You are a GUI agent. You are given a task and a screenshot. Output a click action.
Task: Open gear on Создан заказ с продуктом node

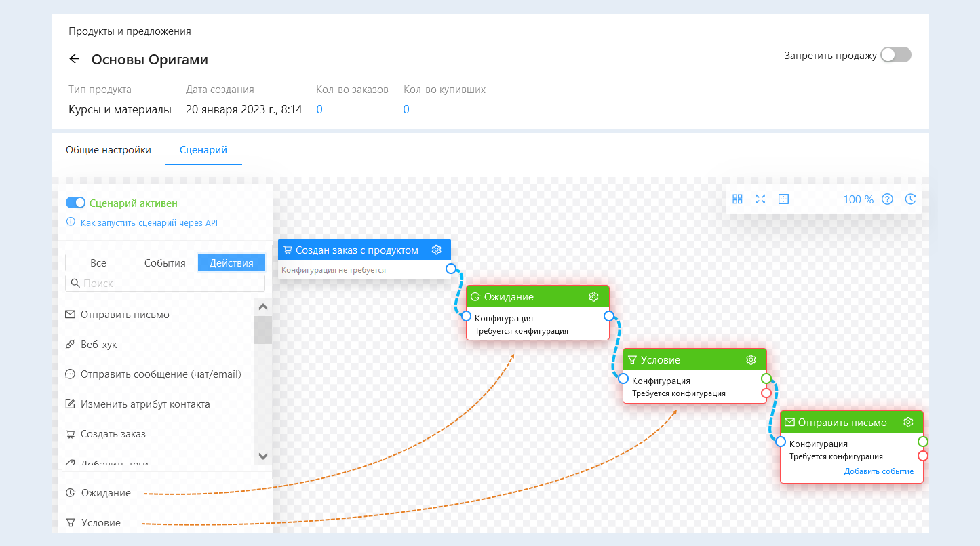(x=437, y=250)
